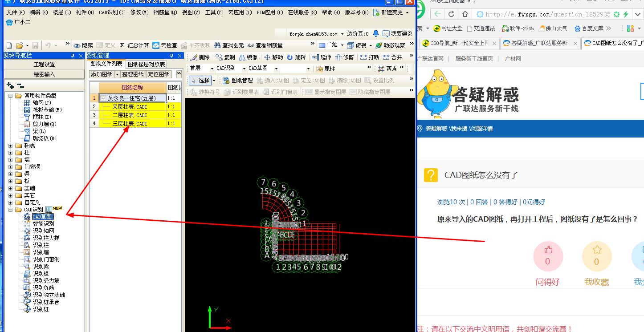Open 百度文库 bookmark in browser
The image size is (644, 332).
coord(589,28)
